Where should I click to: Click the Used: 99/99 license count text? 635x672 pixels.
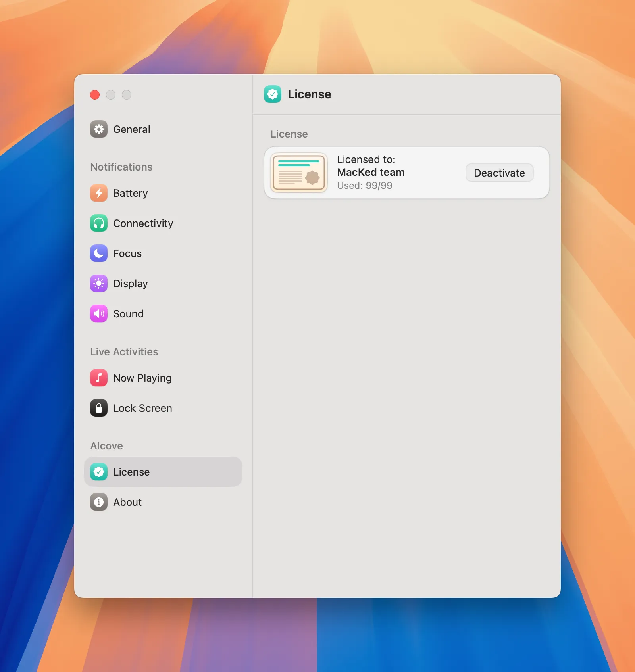point(364,185)
